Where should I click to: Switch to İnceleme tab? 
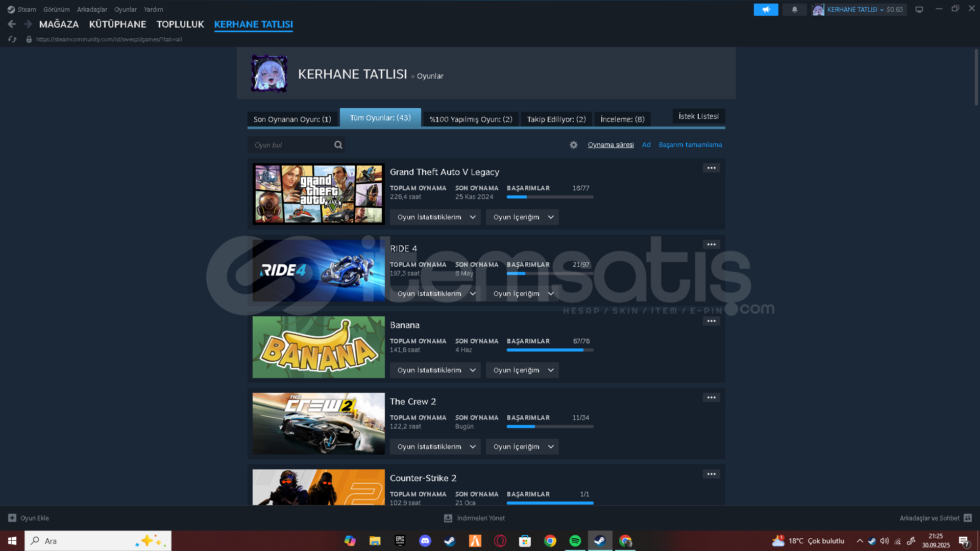622,119
